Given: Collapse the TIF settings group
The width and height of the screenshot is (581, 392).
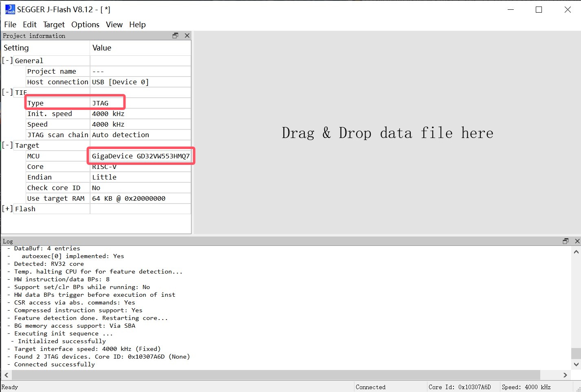Looking at the screenshot, I should pyautogui.click(x=7, y=92).
